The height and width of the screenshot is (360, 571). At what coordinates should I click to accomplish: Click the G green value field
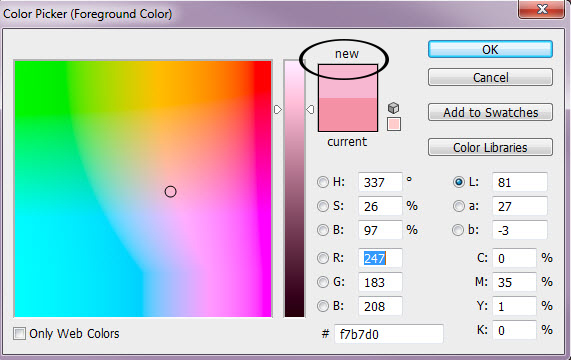tap(380, 282)
